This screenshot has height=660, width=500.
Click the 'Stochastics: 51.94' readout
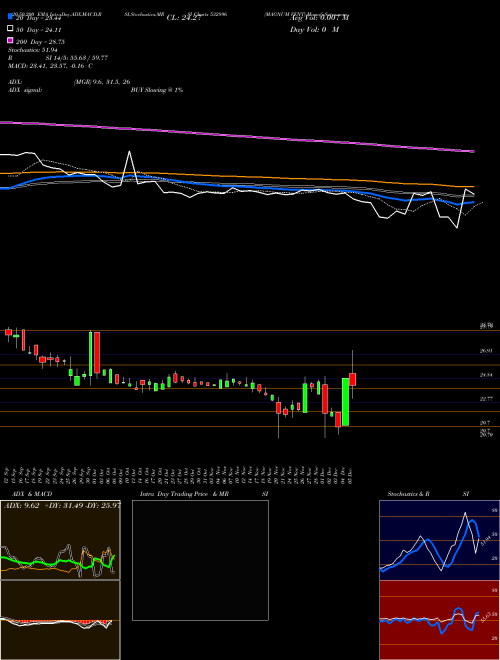click(33, 50)
